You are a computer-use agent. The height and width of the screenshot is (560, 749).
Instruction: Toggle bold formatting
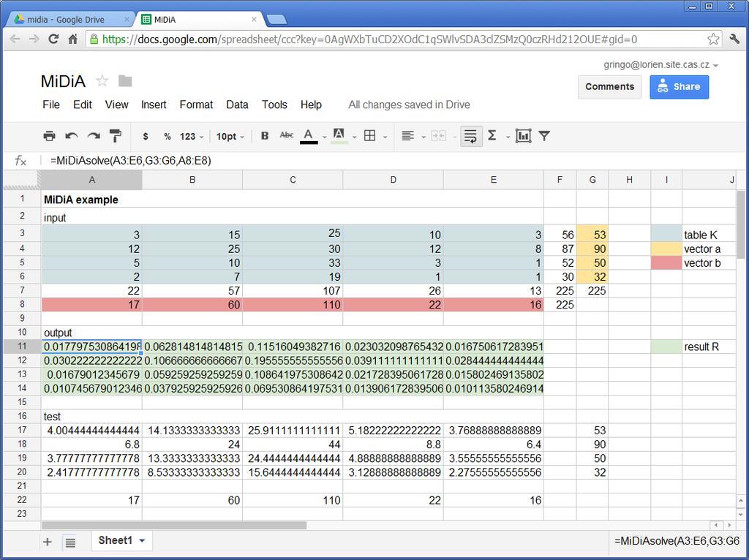[x=265, y=136]
